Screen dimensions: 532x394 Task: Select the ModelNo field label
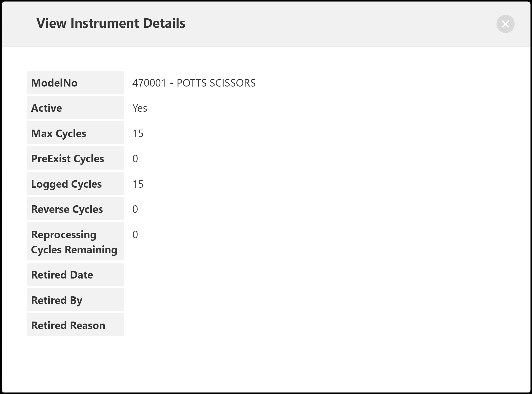[54, 83]
